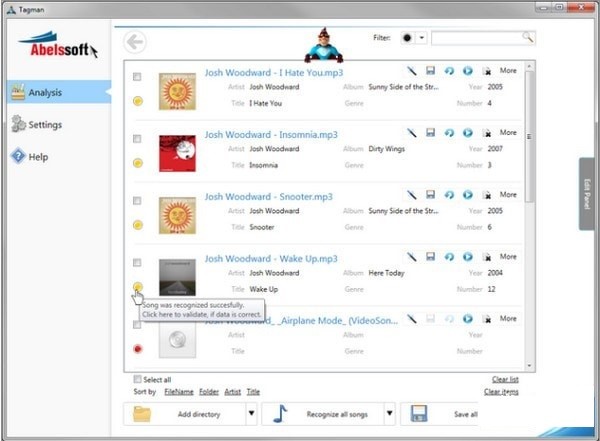Play the Wake Up.mp3 song
The height and width of the screenshot is (441, 600).
[x=468, y=257]
